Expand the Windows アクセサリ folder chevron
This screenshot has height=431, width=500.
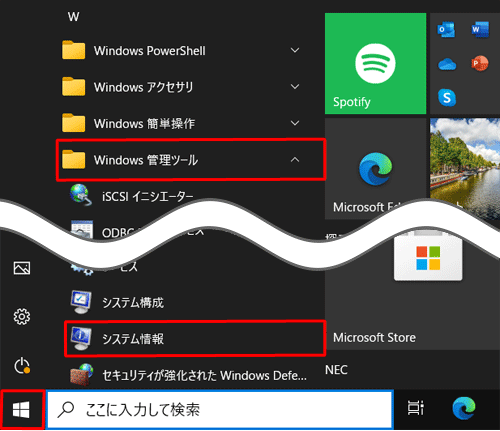point(295,87)
